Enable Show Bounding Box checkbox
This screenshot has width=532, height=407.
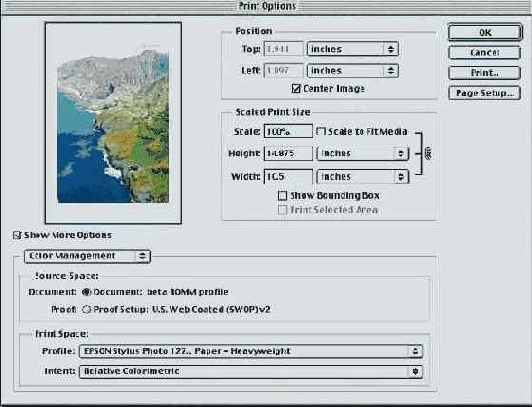click(282, 196)
